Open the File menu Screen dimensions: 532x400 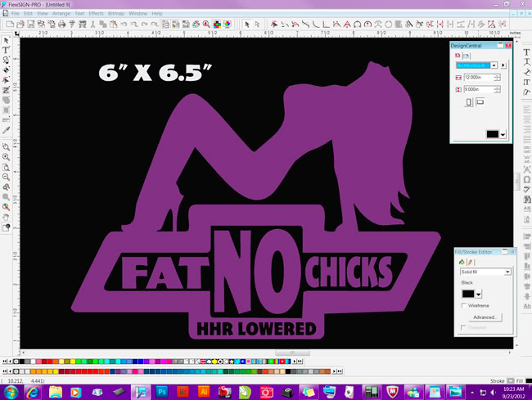(x=16, y=14)
